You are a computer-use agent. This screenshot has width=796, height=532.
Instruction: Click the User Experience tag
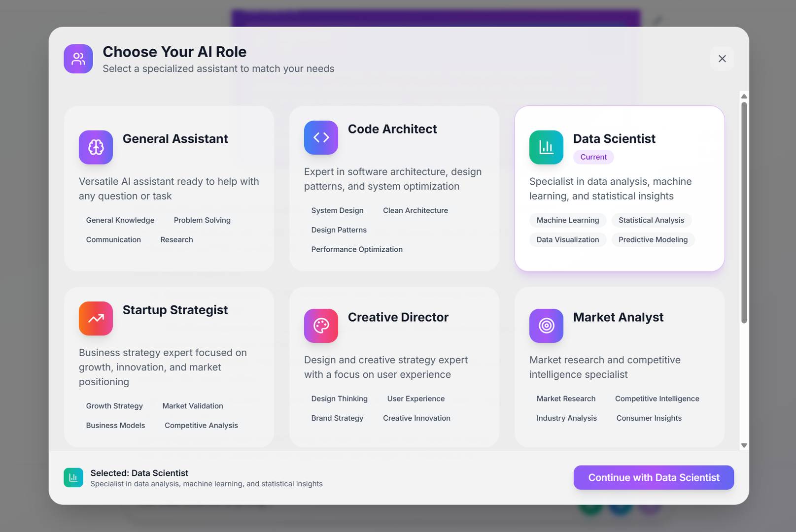[x=415, y=399]
